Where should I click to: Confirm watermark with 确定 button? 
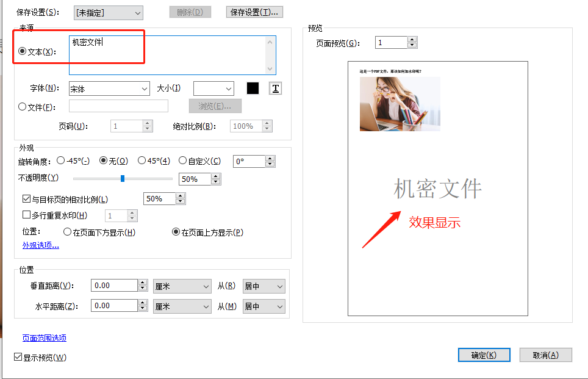tap(484, 355)
